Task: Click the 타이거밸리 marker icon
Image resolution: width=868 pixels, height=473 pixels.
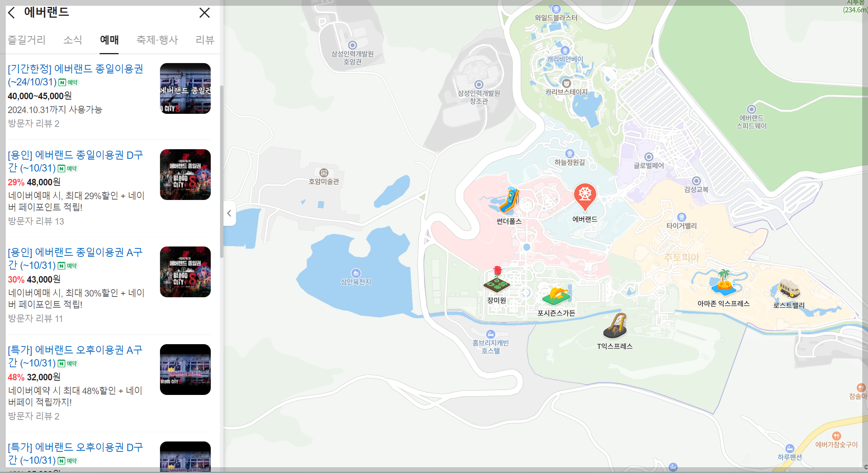Action: (681, 217)
